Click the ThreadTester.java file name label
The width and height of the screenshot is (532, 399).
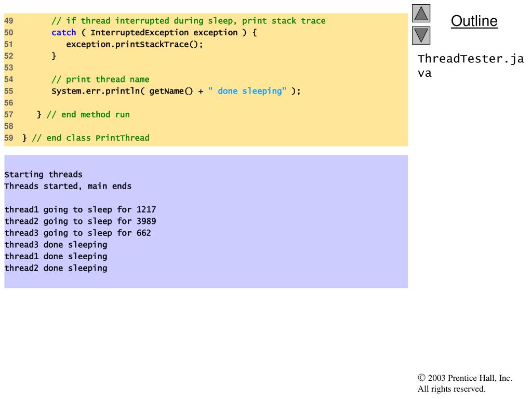tap(470, 65)
